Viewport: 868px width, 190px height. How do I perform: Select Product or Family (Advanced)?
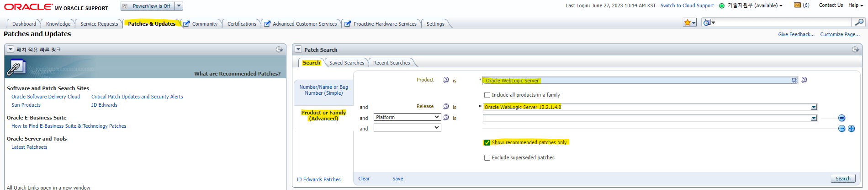pos(323,115)
